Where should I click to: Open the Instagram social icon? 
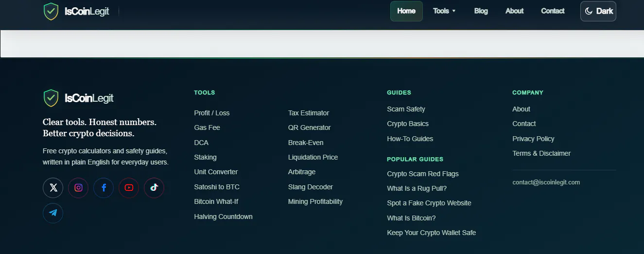(78, 187)
